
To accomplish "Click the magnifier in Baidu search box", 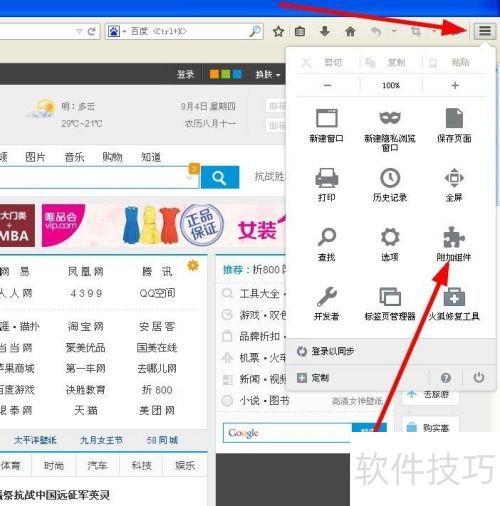I will point(255,32).
